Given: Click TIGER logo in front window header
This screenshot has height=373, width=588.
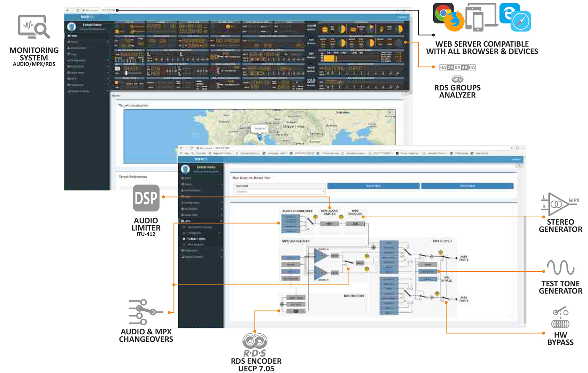Looking at the screenshot, I should tap(201, 159).
